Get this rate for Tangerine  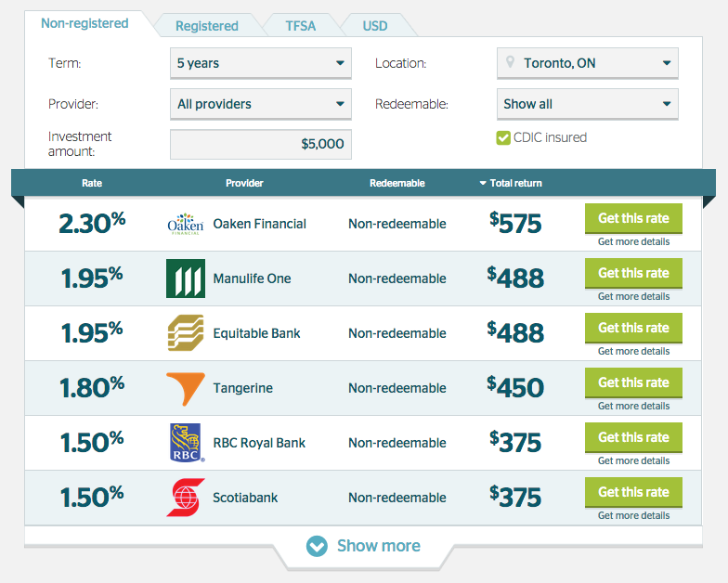[x=633, y=382]
